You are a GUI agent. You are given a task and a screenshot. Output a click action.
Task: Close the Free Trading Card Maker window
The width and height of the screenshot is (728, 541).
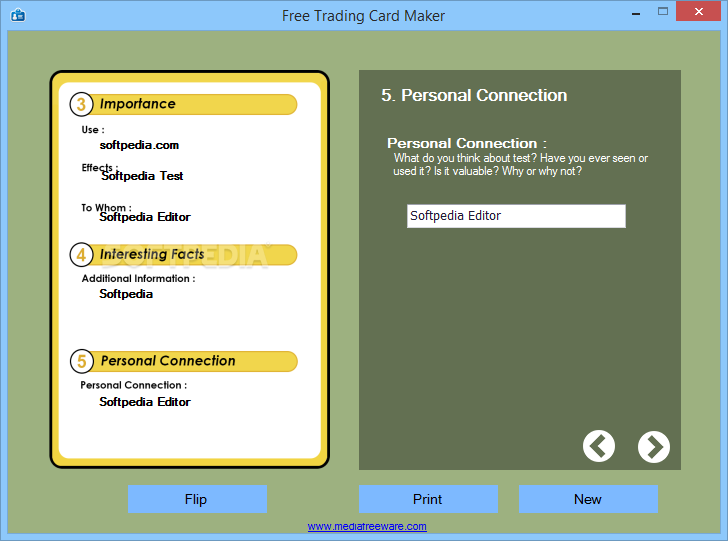pyautogui.click(x=698, y=12)
